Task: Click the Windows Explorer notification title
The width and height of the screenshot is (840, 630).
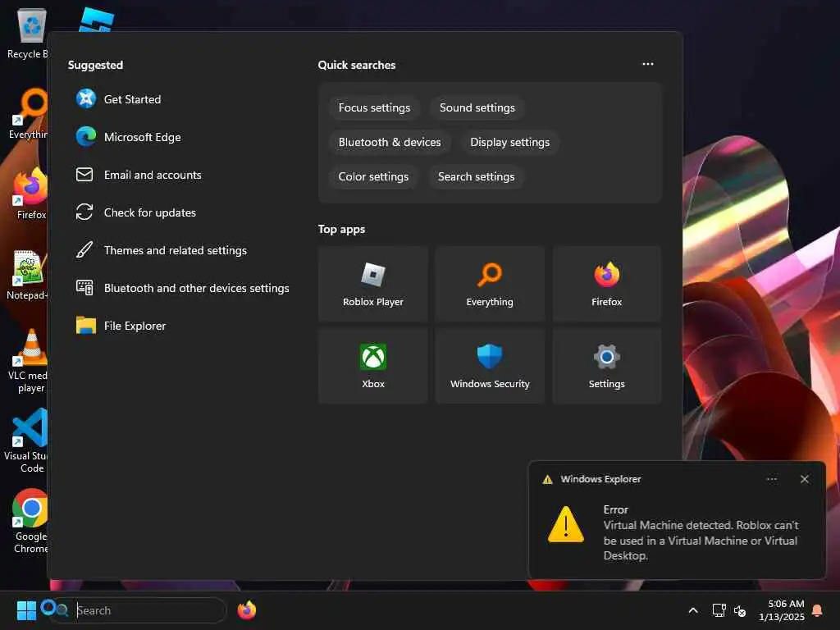Action: tap(600, 479)
